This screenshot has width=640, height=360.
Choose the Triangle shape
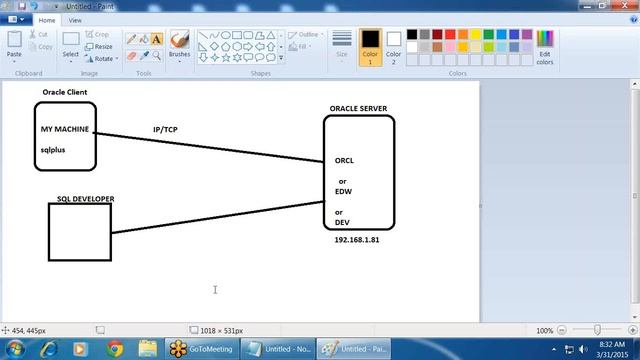[271, 36]
